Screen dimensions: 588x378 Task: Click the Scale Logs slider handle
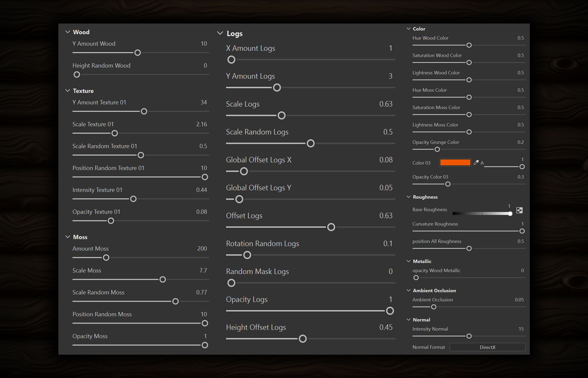click(281, 115)
